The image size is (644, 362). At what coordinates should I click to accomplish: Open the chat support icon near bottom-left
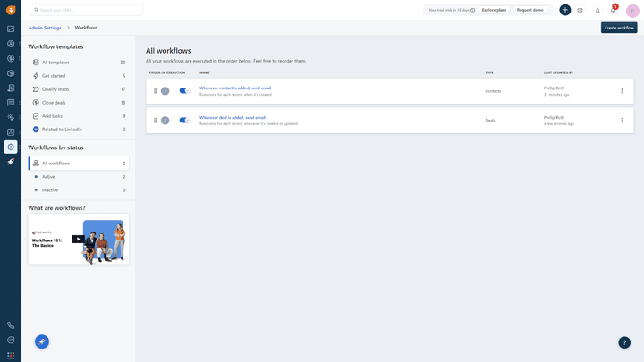click(11, 341)
